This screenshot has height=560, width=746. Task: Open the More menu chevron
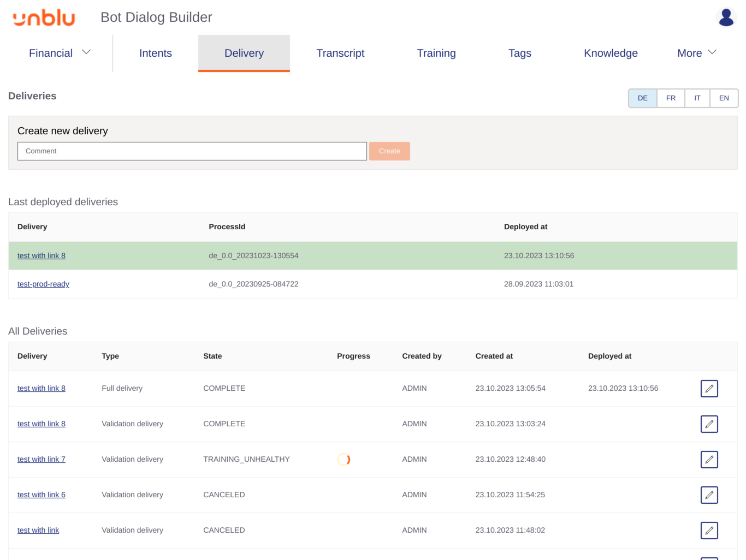[x=712, y=51]
